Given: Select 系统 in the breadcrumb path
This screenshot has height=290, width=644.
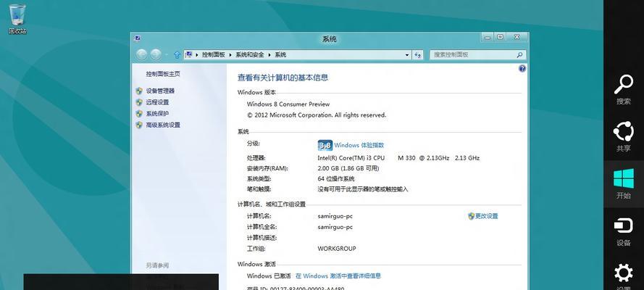Looking at the screenshot, I should coord(280,54).
